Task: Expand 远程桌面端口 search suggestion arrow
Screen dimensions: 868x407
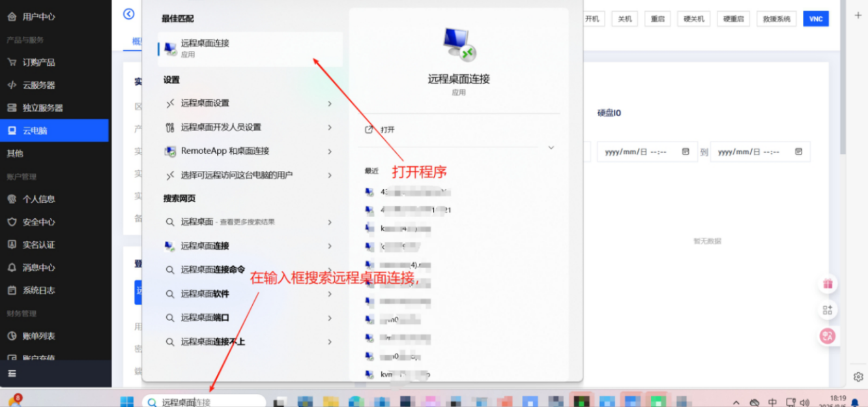Action: (x=330, y=318)
